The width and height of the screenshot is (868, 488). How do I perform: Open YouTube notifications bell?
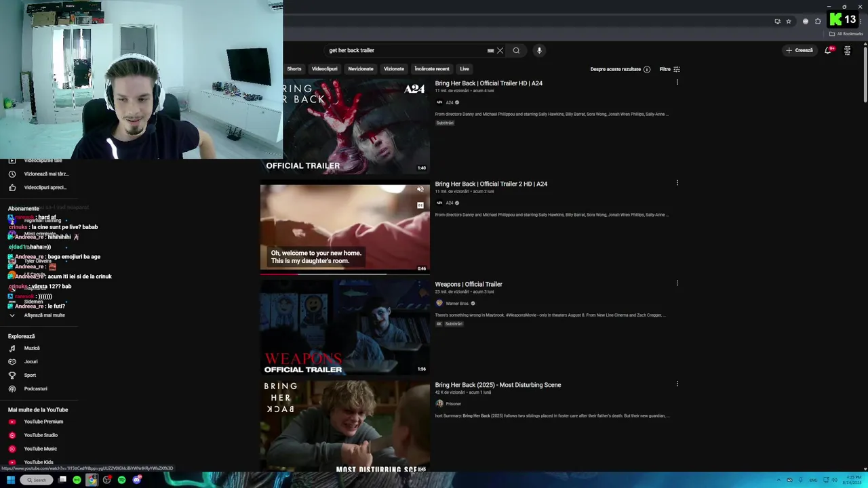(828, 50)
